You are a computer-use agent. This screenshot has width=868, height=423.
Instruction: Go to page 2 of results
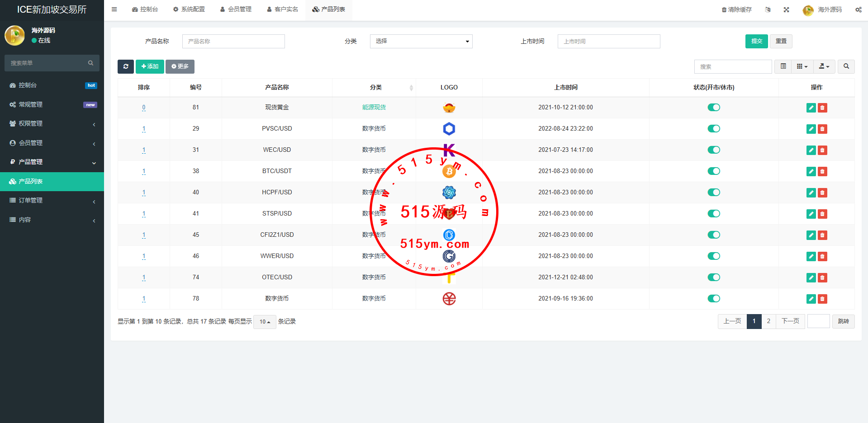[x=768, y=321]
